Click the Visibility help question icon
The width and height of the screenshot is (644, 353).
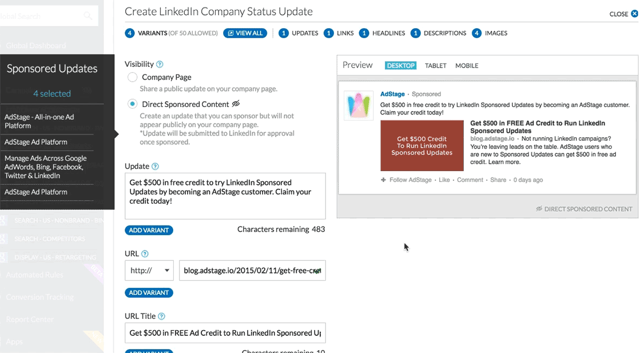click(160, 65)
